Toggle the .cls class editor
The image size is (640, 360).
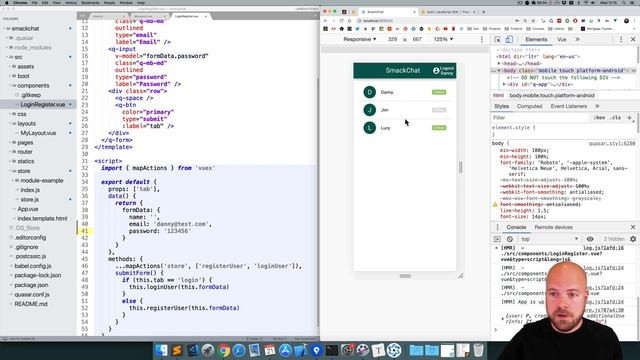(x=616, y=118)
